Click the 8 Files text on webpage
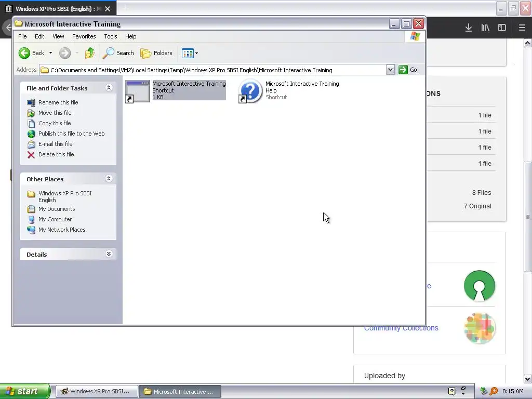532x399 pixels. coord(482,192)
